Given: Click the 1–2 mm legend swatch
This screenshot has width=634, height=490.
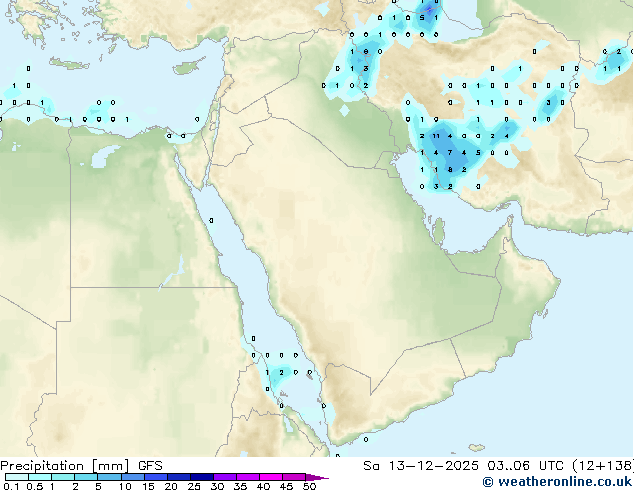Looking at the screenshot, I should coord(63,477).
